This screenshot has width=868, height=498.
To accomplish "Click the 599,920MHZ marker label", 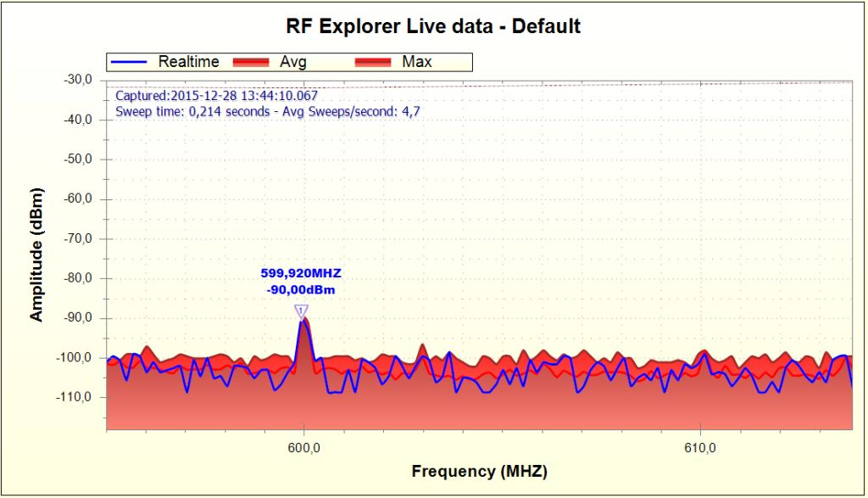I will 301,273.
